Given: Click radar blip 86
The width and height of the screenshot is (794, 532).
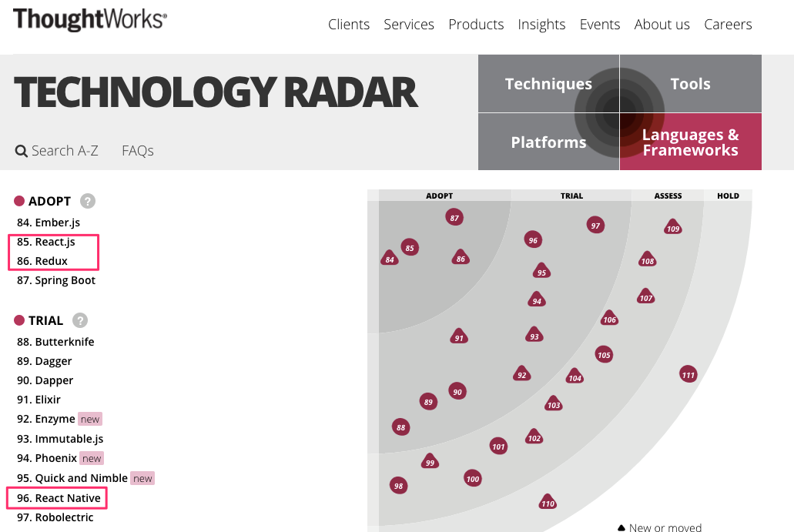Looking at the screenshot, I should [x=461, y=258].
